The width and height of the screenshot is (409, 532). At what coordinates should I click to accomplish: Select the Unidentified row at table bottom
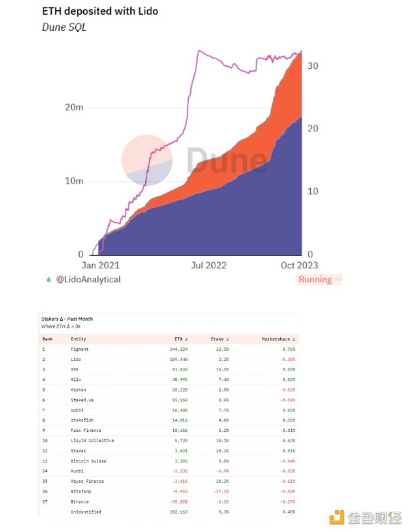coord(168,512)
